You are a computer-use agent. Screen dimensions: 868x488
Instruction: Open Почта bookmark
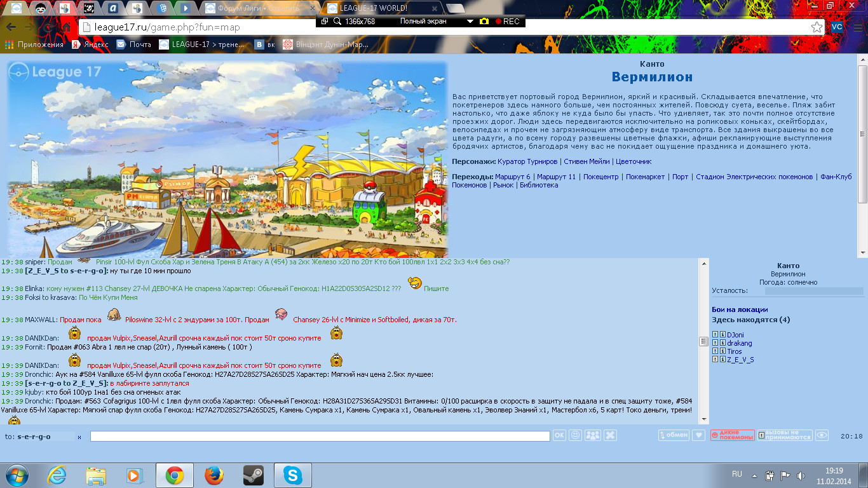click(134, 44)
